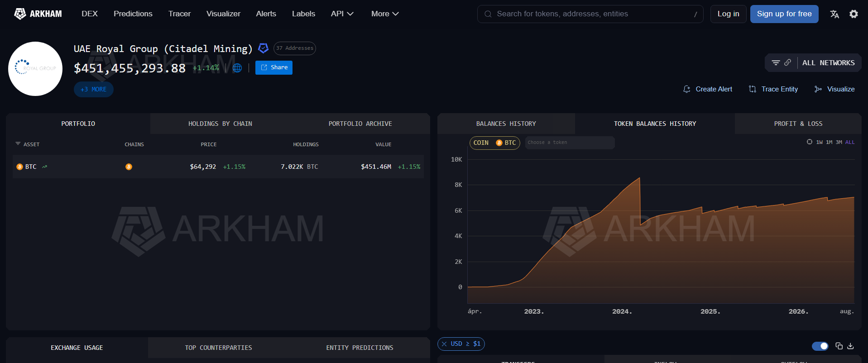The image size is (868, 363).
Task: Open the Top Counterparties tab
Action: click(x=219, y=348)
